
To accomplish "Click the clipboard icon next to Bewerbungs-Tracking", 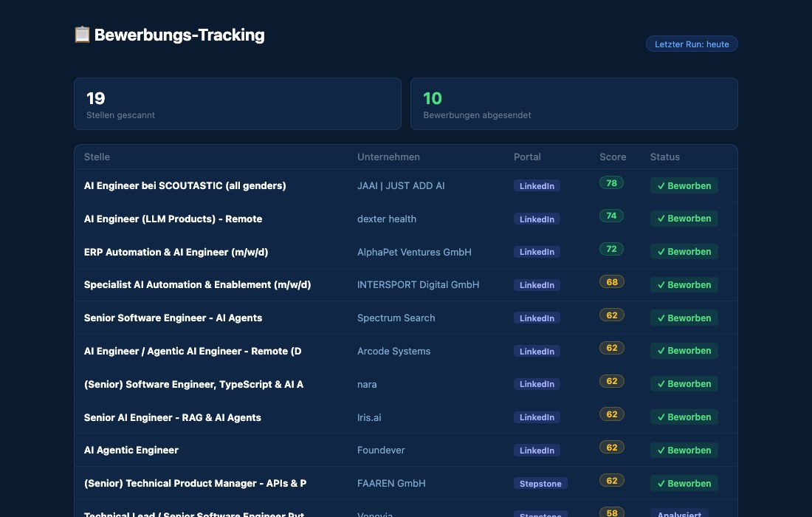I will pos(82,35).
